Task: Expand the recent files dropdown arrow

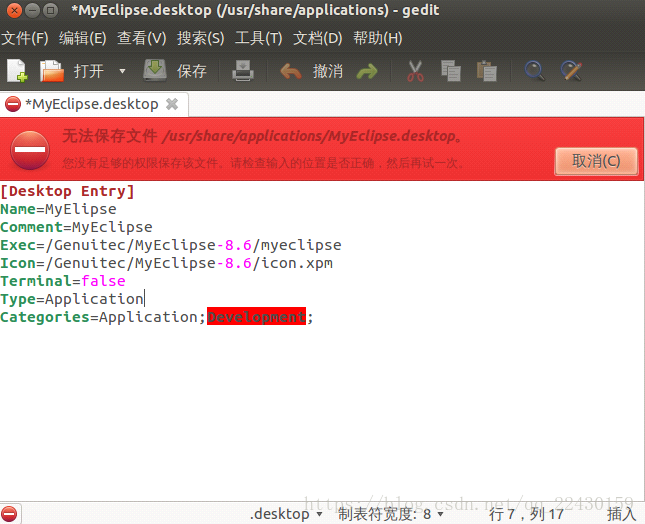Action: click(x=122, y=71)
